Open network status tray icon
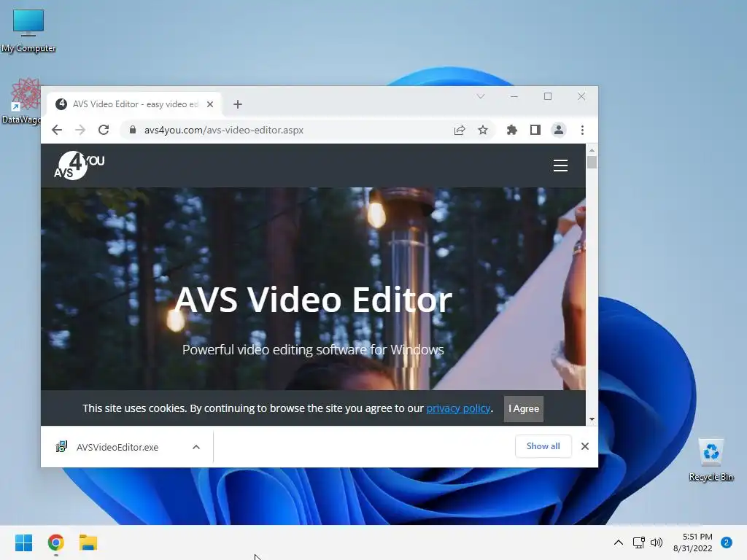This screenshot has height=560, width=747. 638,542
